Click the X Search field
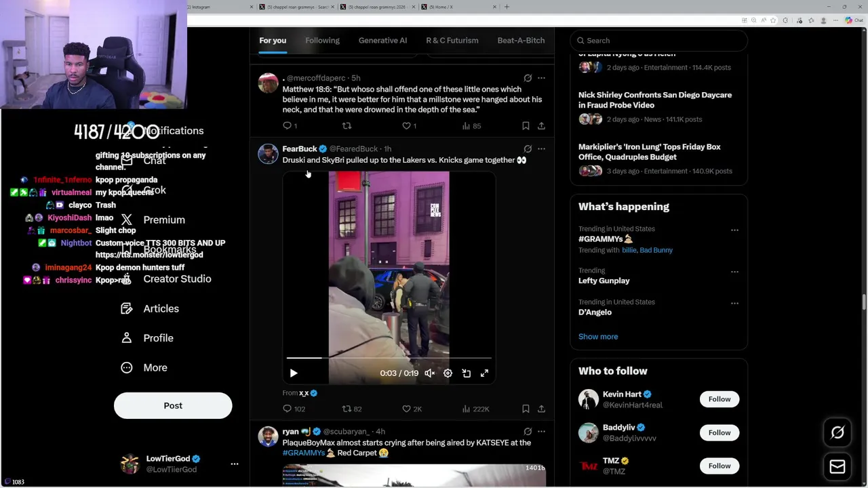 click(x=658, y=40)
